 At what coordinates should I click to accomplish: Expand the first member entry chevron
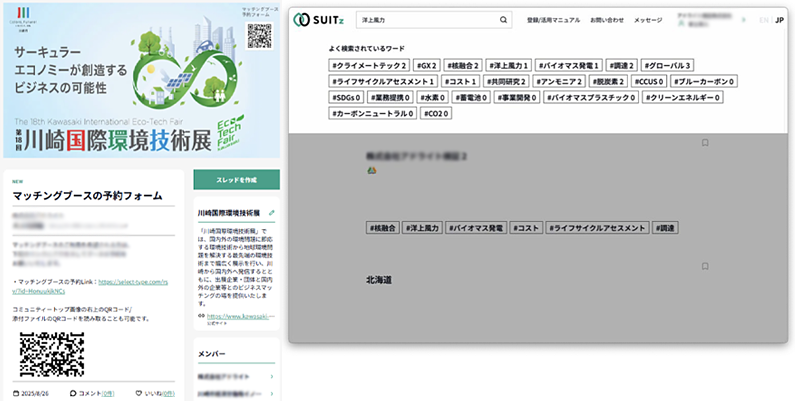click(272, 377)
